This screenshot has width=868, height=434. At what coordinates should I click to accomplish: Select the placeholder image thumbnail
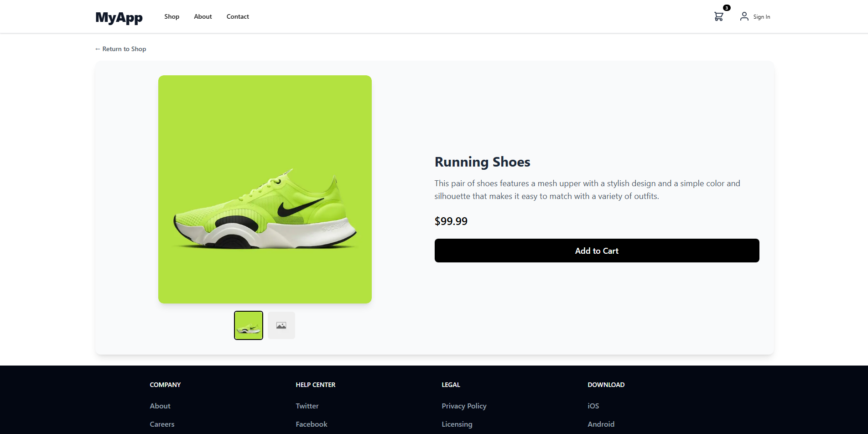point(281,325)
